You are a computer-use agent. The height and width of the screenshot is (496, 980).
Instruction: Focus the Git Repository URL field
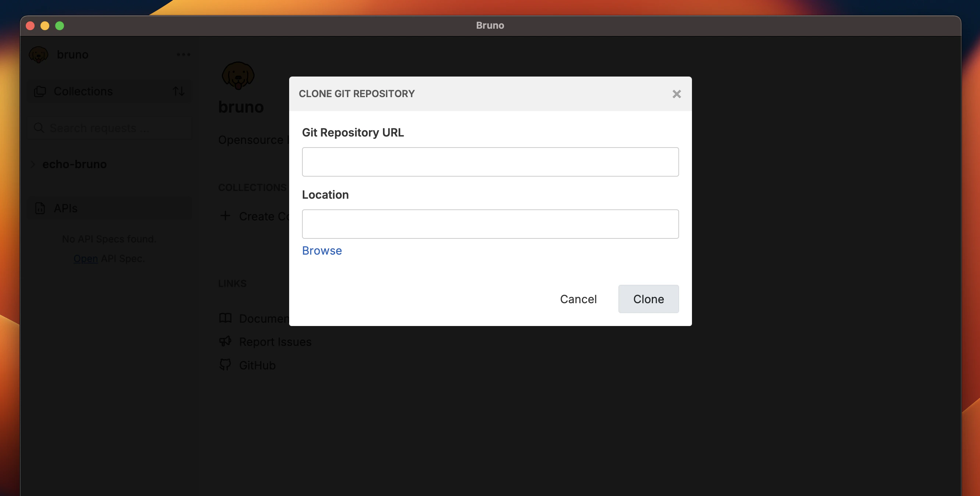pyautogui.click(x=490, y=162)
